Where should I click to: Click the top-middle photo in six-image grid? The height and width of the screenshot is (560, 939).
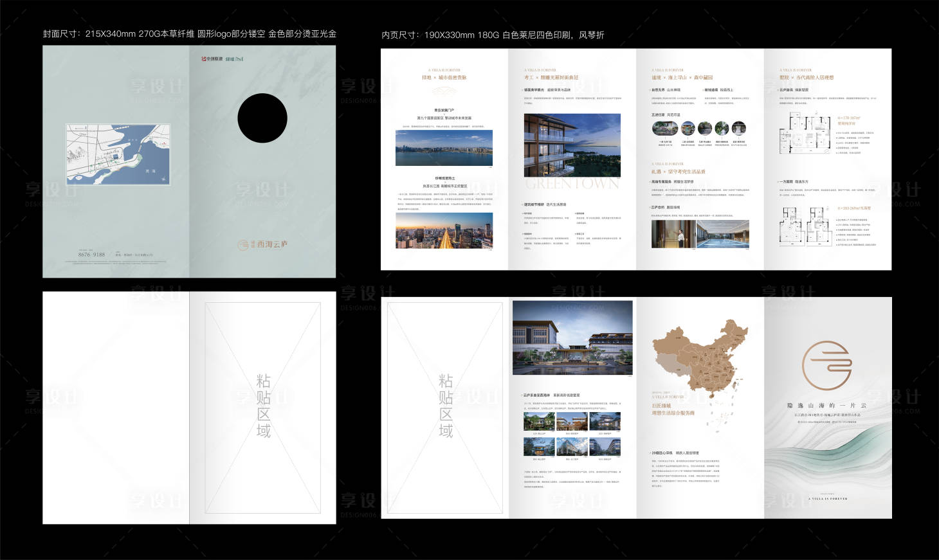click(572, 422)
